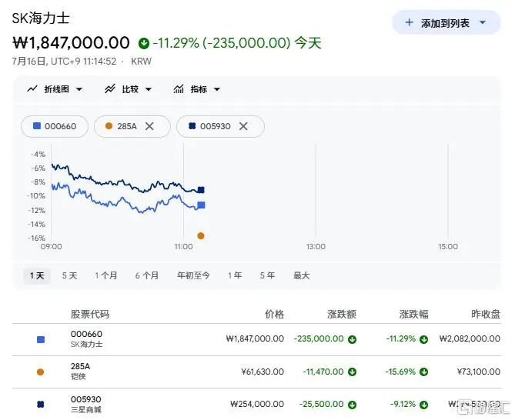This screenshot has width=515, height=420.
Task: Click down arrow icon next to -235,000.00 in table
Action: 352,339
